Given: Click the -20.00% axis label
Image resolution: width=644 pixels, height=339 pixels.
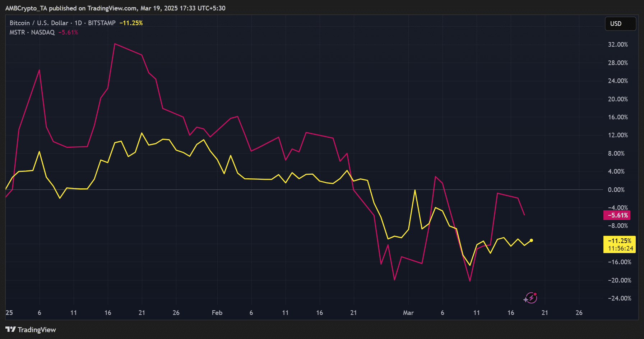Looking at the screenshot, I should [620, 280].
